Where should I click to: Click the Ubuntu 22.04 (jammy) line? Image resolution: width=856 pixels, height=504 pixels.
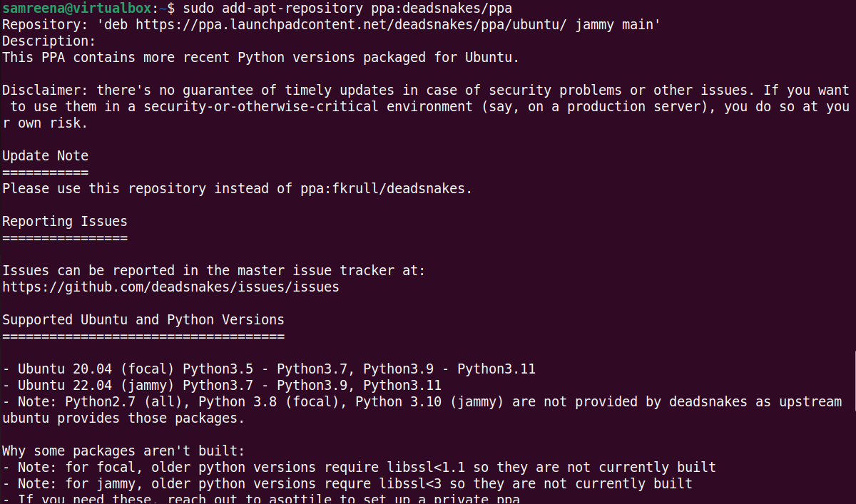222,386
